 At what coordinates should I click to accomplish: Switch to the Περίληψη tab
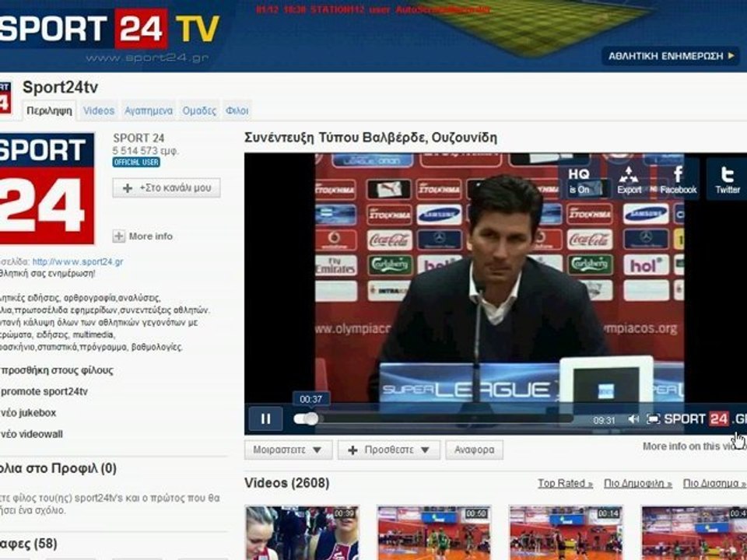pos(49,111)
